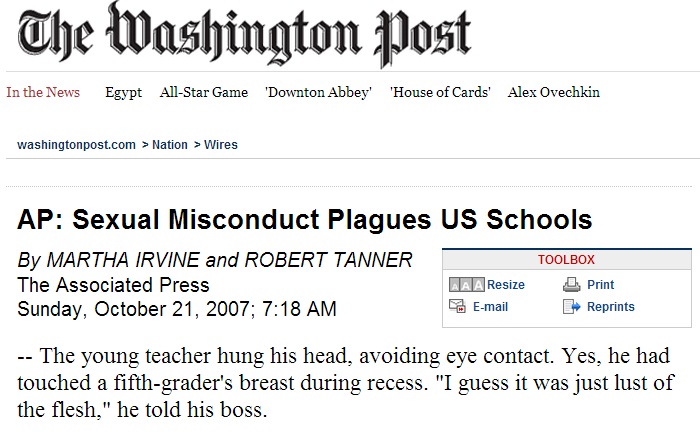Open the Resize link in Toolbox

click(506, 284)
